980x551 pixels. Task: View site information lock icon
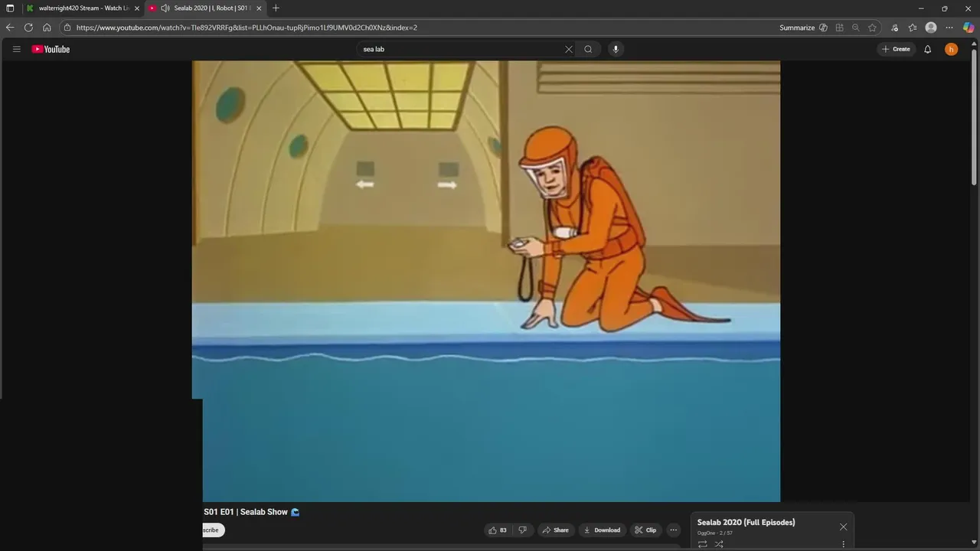pyautogui.click(x=67, y=28)
